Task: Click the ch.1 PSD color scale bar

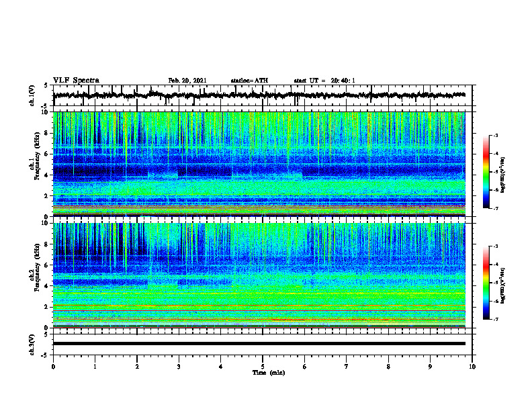Action: (x=486, y=172)
